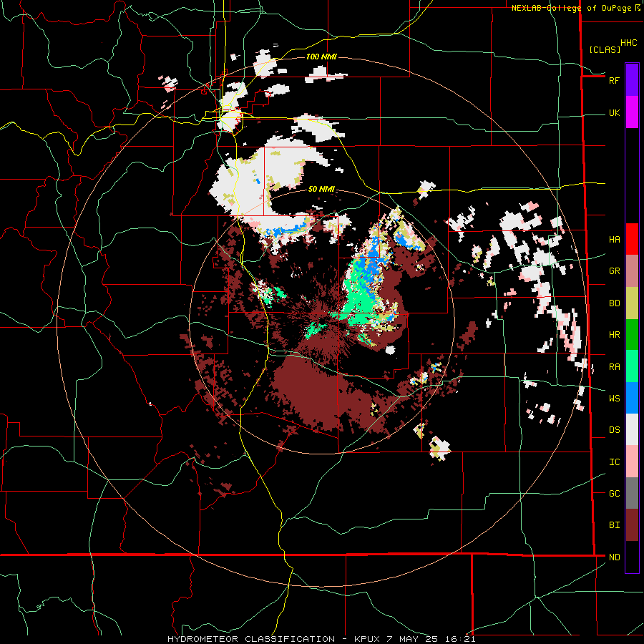644x644 pixels.
Task: Click the GR legend color swatch
Action: point(632,271)
